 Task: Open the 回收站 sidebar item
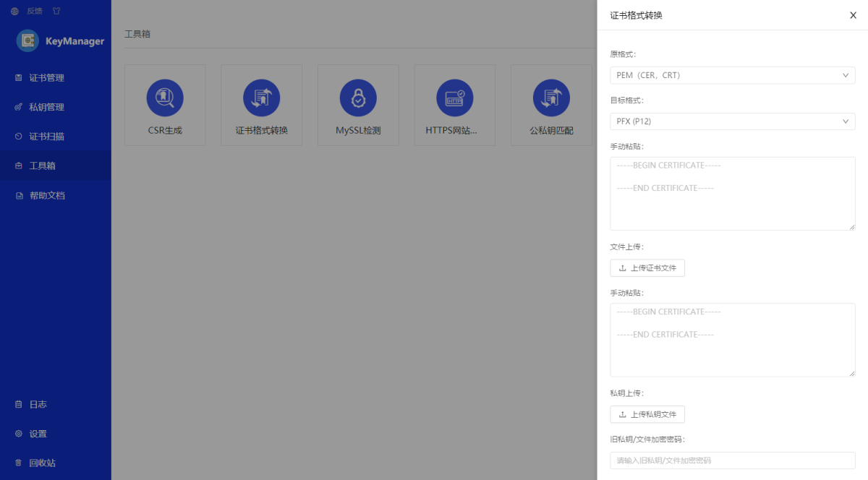coord(42,463)
